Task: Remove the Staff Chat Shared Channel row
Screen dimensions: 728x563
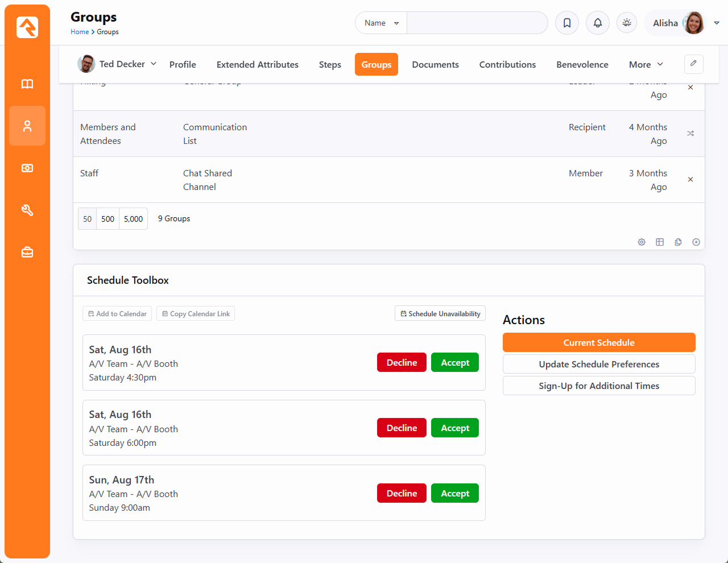Action: [x=690, y=180]
